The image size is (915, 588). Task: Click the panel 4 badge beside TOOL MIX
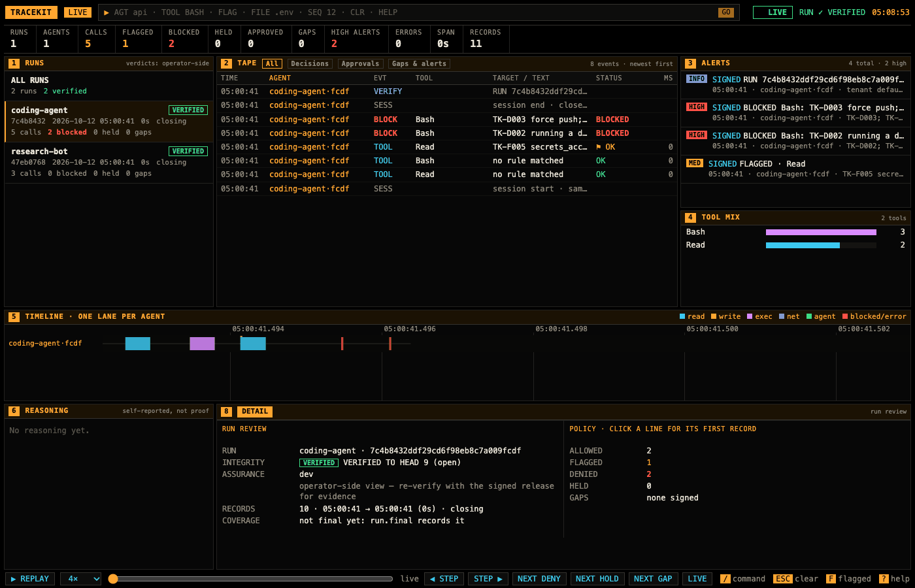(690, 218)
